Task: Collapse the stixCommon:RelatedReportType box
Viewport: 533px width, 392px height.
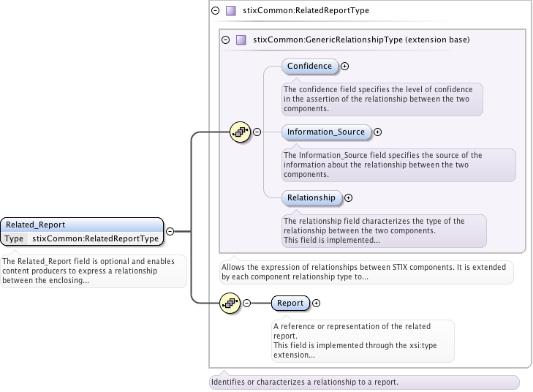Action: click(x=215, y=11)
